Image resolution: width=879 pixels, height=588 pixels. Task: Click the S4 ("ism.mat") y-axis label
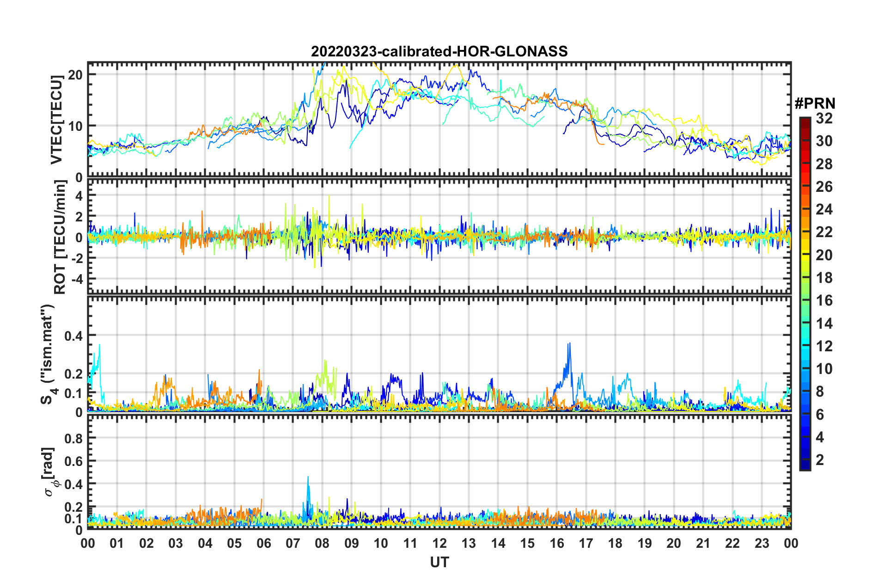48,354
